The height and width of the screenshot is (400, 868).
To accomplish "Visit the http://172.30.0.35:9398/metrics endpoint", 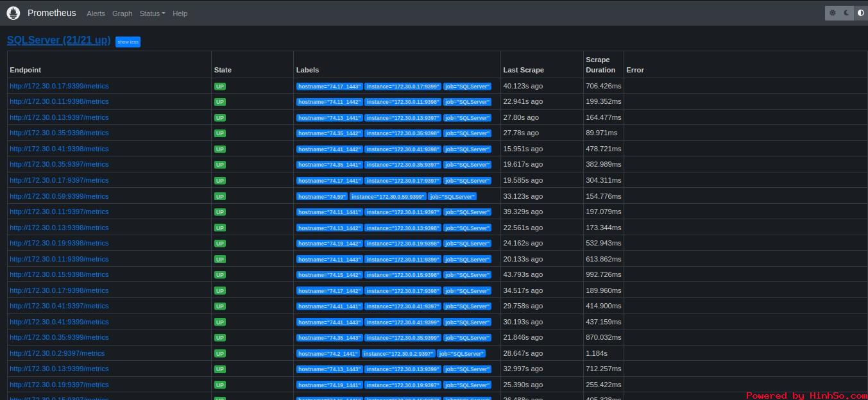I will coord(59,133).
